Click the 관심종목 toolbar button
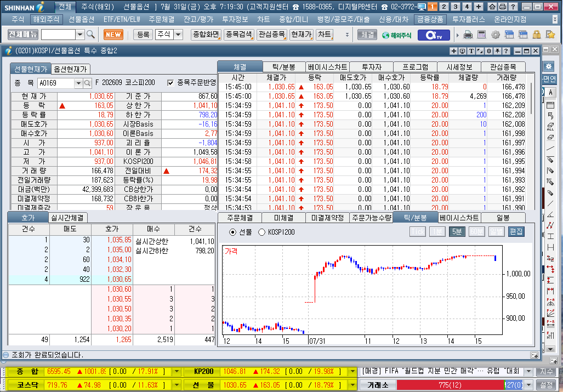The width and height of the screenshot is (563, 392). (x=272, y=35)
